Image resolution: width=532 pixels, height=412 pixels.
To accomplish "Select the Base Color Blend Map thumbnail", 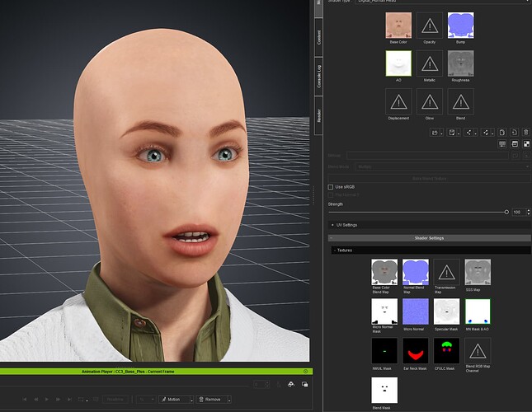I will pos(384,272).
